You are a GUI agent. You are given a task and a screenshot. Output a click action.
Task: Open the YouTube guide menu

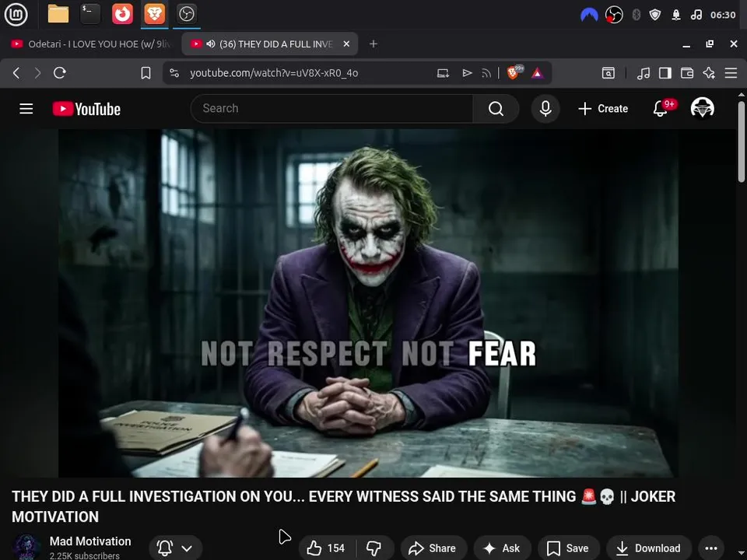pos(26,109)
